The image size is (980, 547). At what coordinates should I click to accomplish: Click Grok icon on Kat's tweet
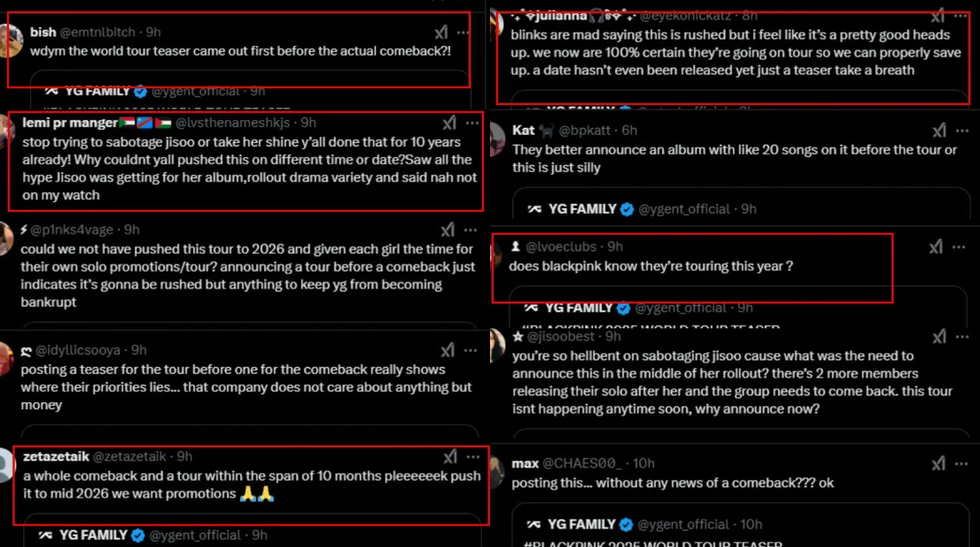tap(938, 130)
